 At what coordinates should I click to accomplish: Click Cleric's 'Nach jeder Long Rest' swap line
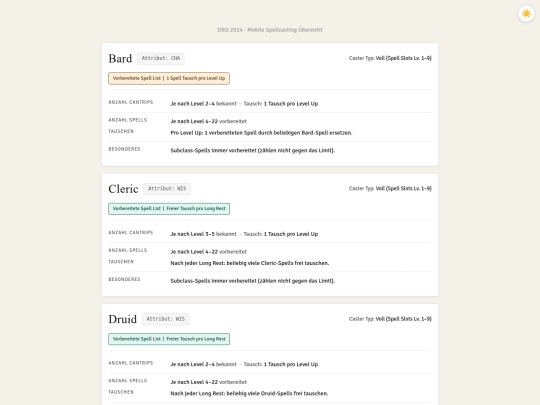250,263
